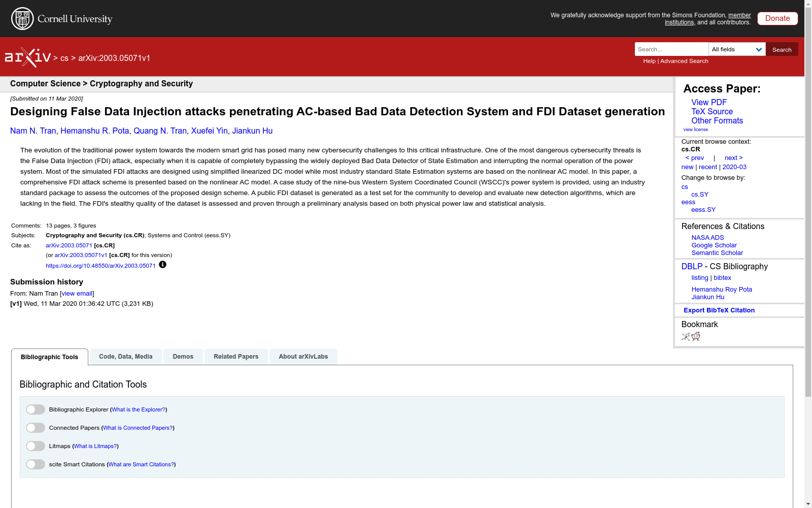Open What is Connected Papers? link

138,428
